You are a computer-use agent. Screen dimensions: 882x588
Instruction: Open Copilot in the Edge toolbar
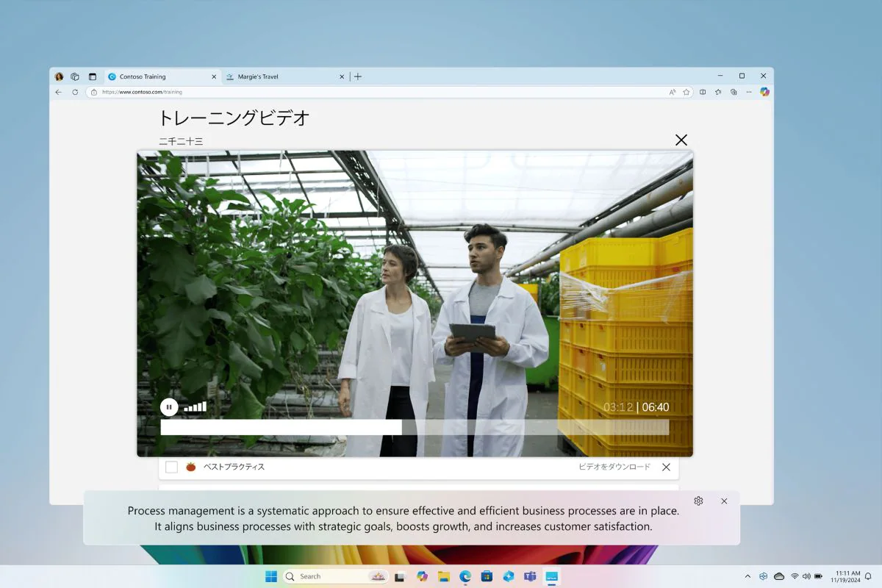(764, 92)
